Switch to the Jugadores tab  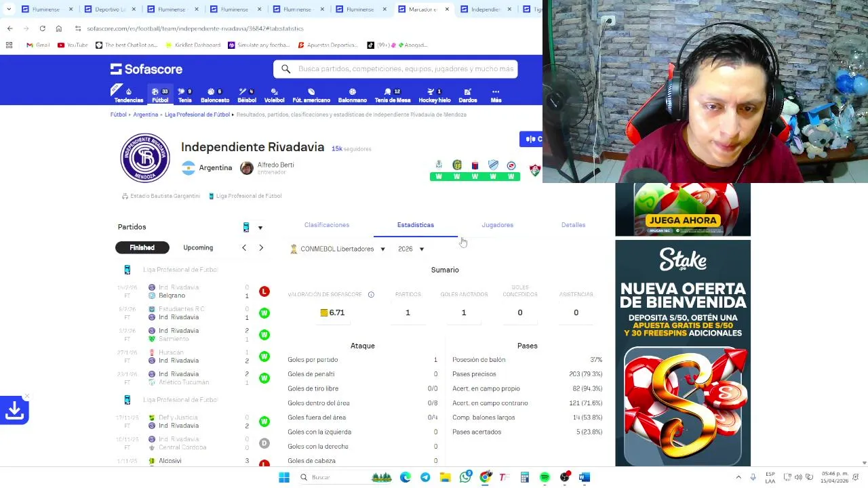tap(498, 225)
